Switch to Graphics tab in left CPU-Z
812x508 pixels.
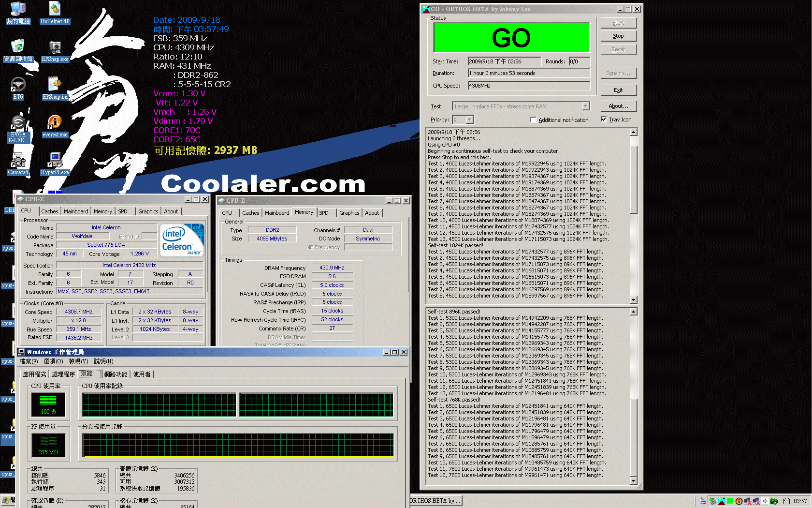point(148,211)
